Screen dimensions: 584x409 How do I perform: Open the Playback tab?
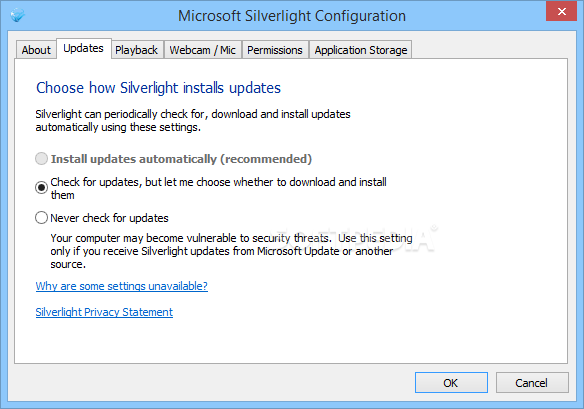click(137, 50)
